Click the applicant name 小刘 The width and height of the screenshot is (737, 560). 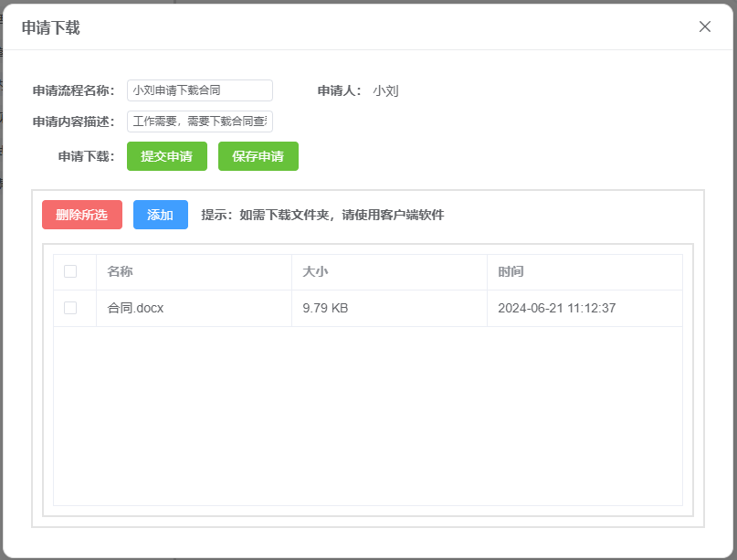coord(385,90)
